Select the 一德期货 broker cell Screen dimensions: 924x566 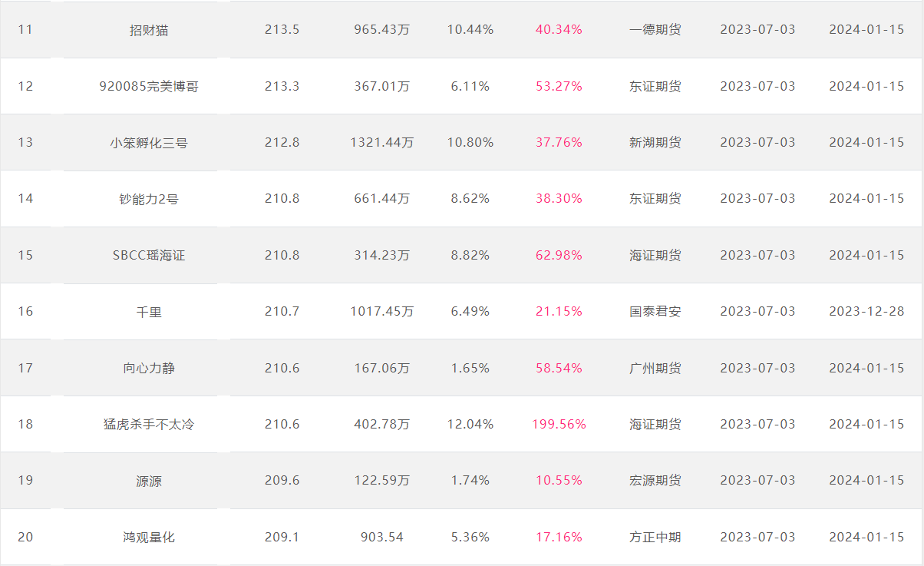pos(655,30)
